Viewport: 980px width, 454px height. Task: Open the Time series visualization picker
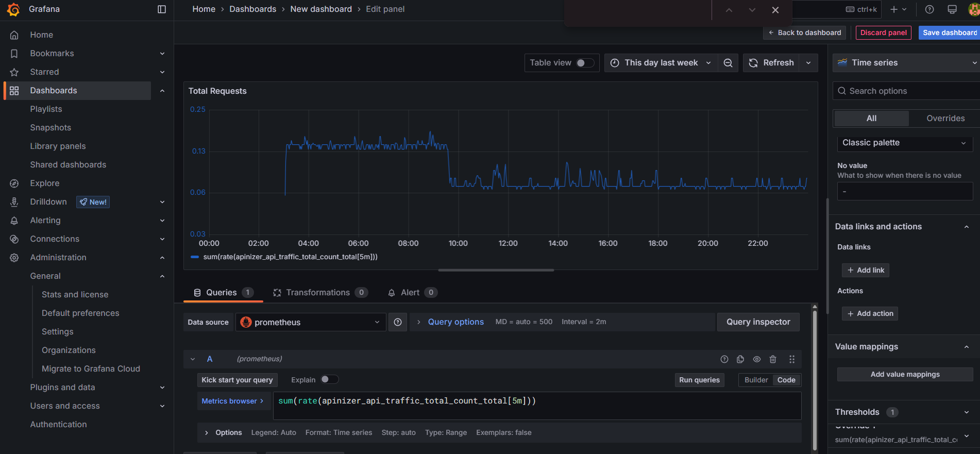point(907,63)
